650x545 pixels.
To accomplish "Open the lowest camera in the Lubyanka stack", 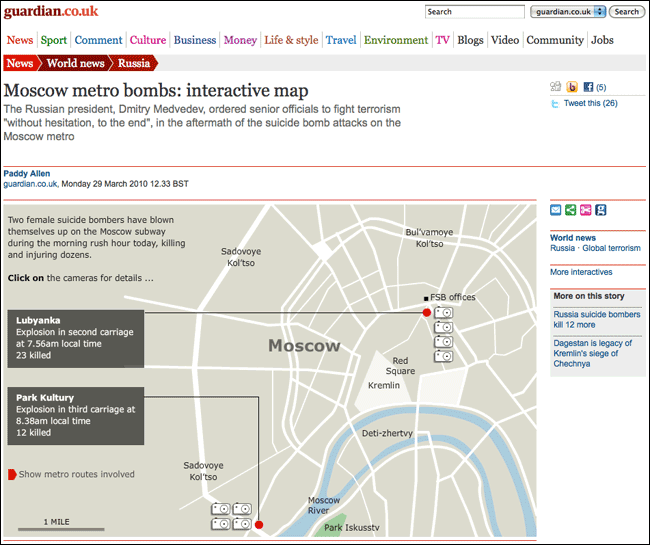I will tap(444, 356).
